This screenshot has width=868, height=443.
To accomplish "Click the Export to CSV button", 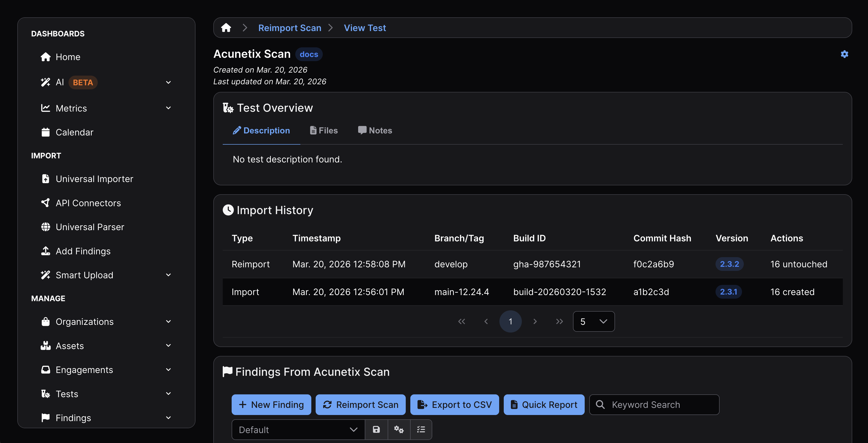I will click(454, 405).
